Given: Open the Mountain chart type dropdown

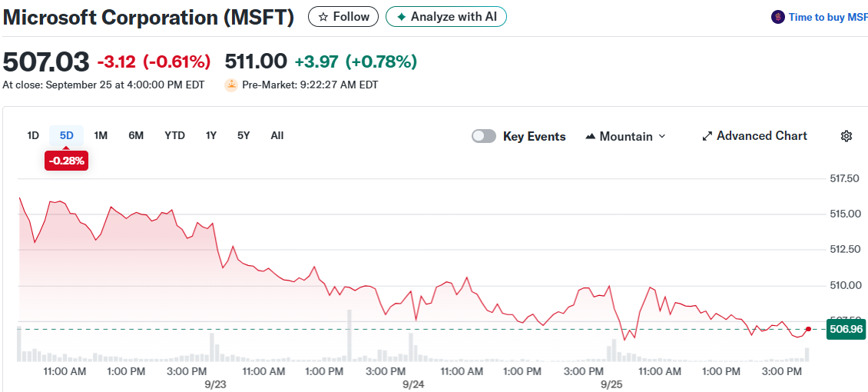Looking at the screenshot, I should pos(625,136).
